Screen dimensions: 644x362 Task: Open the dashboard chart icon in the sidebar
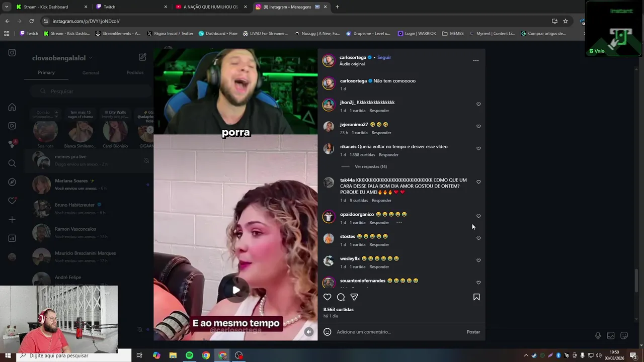12,238
